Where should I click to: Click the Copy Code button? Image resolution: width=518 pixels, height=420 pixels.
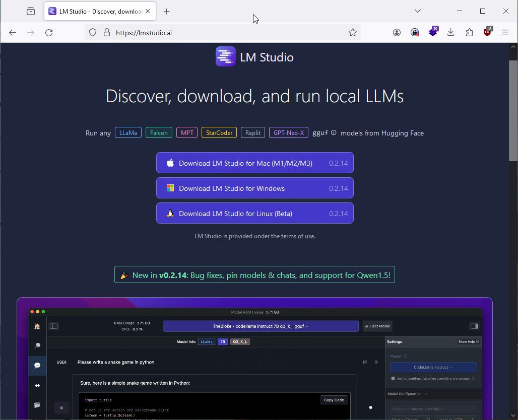[334, 400]
